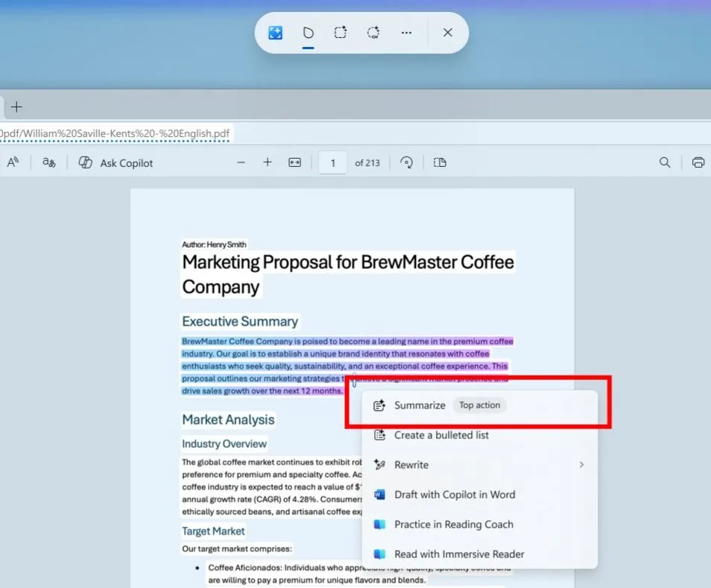Open the three-dot more options menu
The width and height of the screenshot is (711, 588).
pyautogui.click(x=406, y=33)
